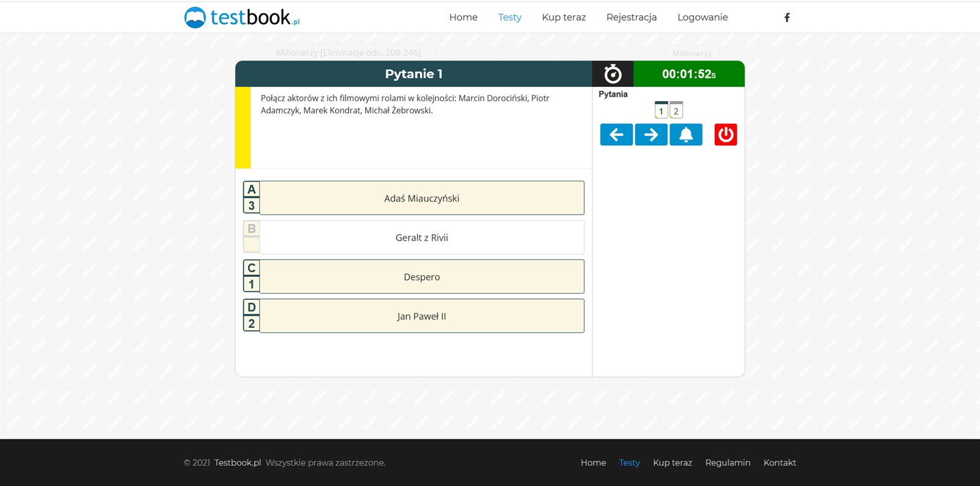Select the Geralt z Rivii answer
The image size is (980, 486).
point(421,238)
